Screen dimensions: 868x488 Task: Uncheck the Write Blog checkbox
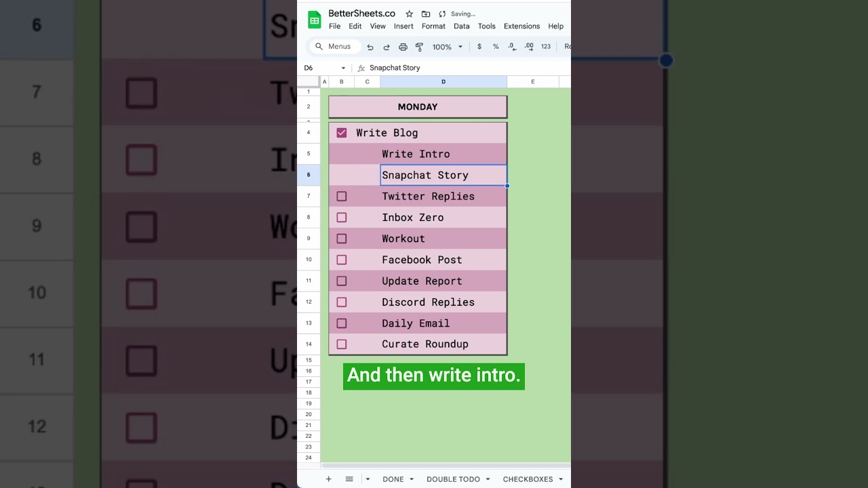click(x=342, y=133)
